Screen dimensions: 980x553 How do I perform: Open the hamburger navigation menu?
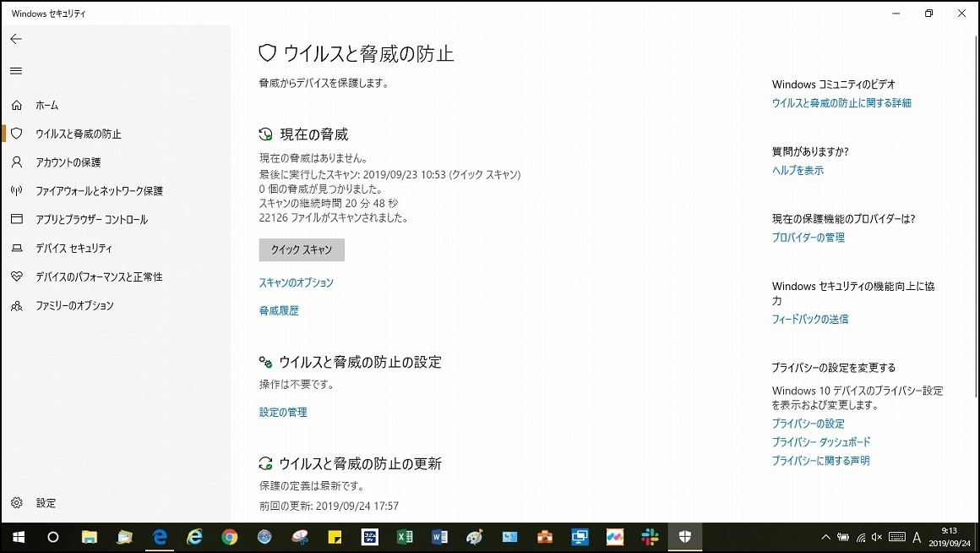[16, 71]
